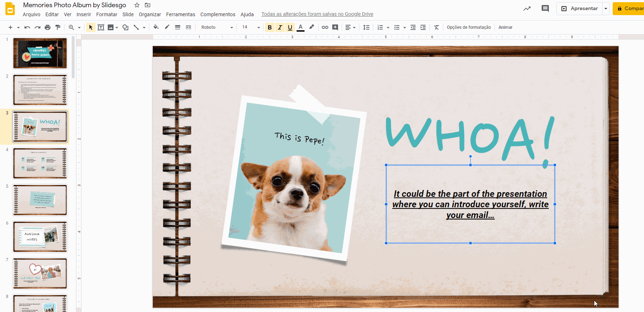This screenshot has height=312, width=644.
Task: Select the text box tool
Action: coord(101,27)
